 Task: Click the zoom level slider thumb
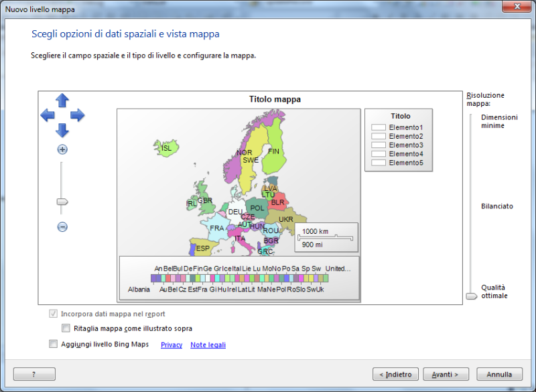[x=62, y=202]
